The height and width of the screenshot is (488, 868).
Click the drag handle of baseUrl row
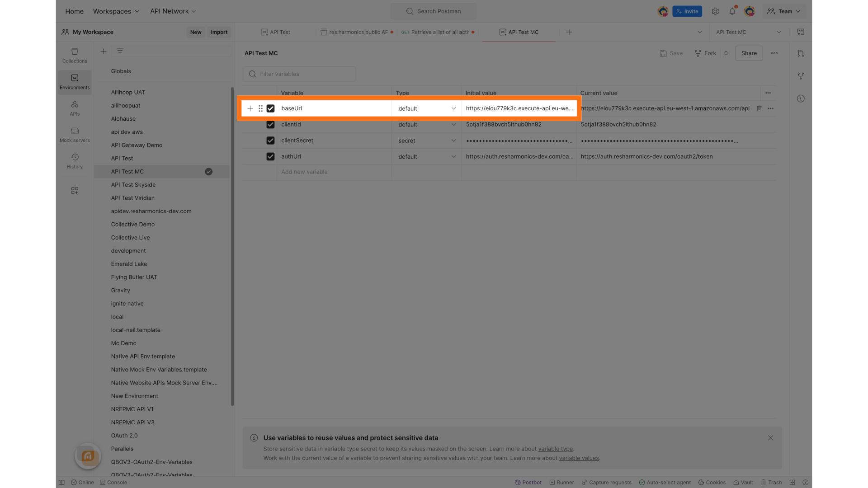click(260, 108)
